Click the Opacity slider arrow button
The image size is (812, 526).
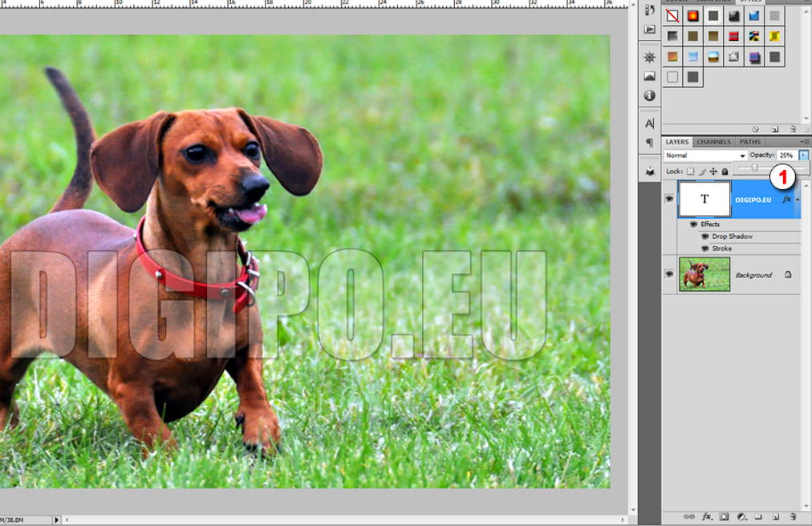pos(804,155)
